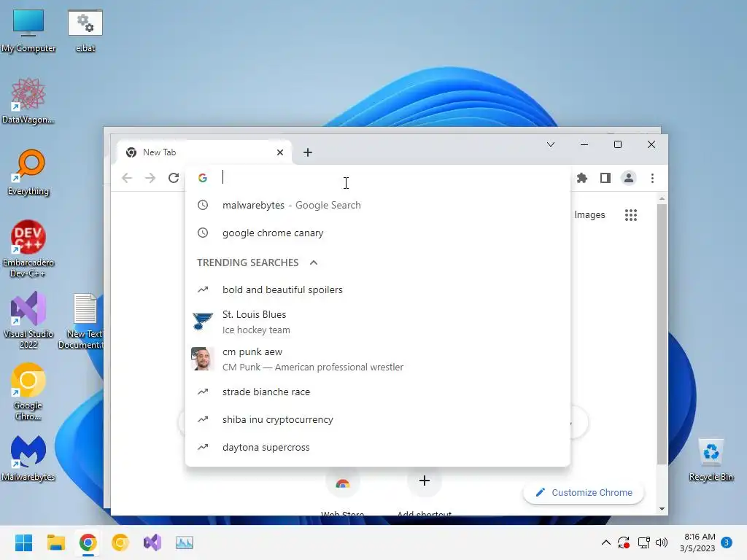Open the Chrome profile avatar

pyautogui.click(x=628, y=178)
